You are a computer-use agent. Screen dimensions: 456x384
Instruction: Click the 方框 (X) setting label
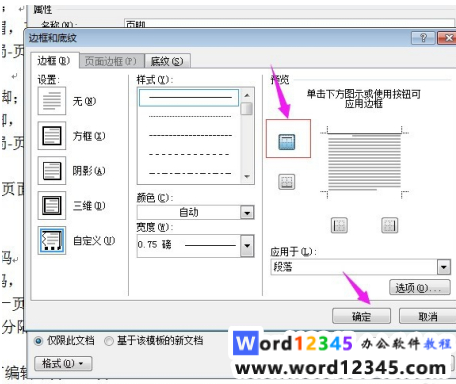point(89,136)
